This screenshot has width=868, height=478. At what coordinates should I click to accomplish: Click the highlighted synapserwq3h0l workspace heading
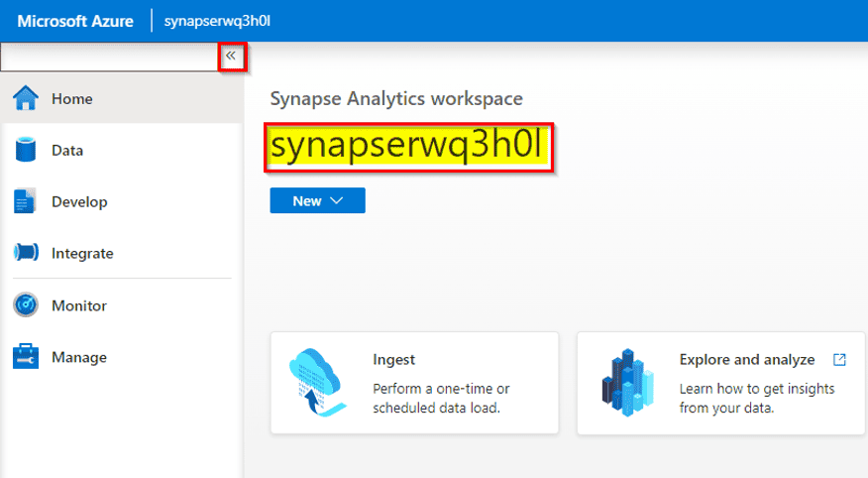(408, 147)
